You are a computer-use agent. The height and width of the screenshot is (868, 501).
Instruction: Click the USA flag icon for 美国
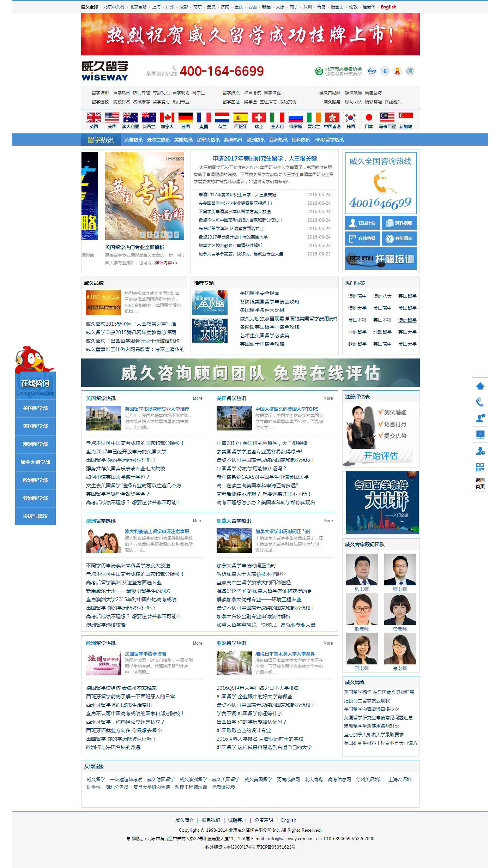pos(112,117)
